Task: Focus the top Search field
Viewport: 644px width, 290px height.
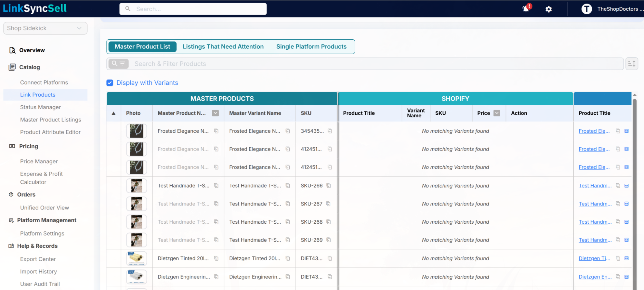Action: click(193, 9)
